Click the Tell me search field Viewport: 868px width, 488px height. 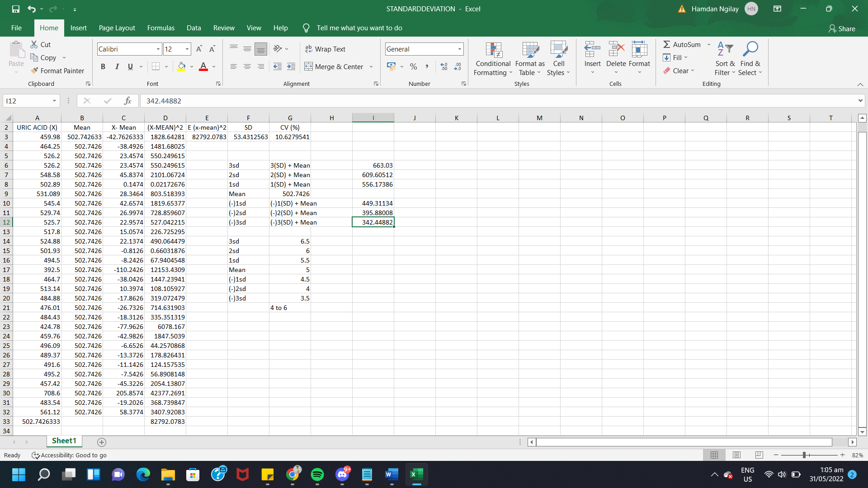(x=359, y=28)
